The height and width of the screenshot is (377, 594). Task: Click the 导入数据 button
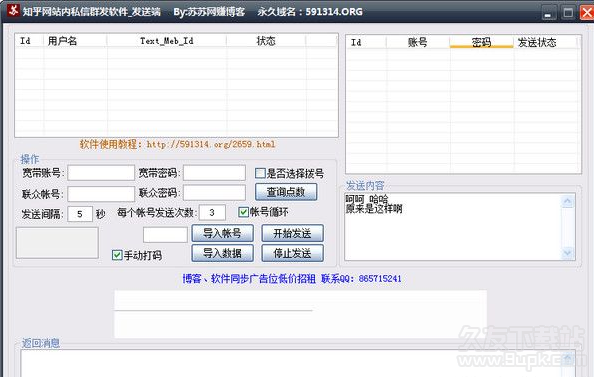(x=222, y=253)
